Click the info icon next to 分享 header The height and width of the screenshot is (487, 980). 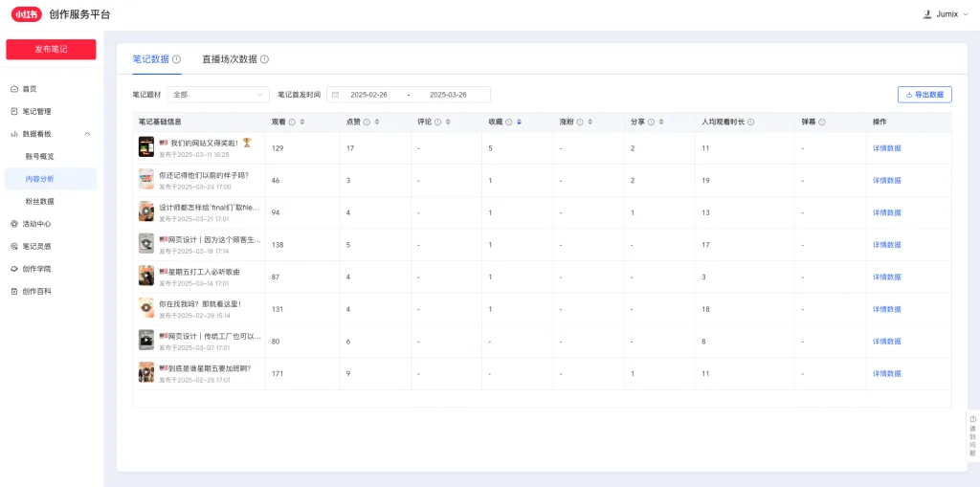click(651, 122)
